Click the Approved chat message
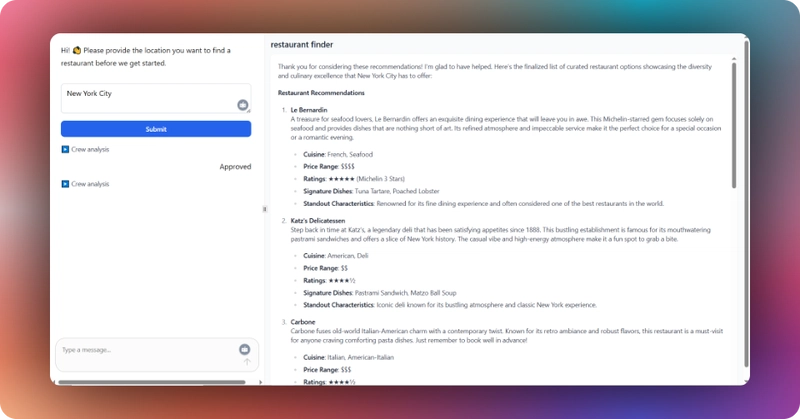Viewport: 800px width, 419px height. (235, 166)
